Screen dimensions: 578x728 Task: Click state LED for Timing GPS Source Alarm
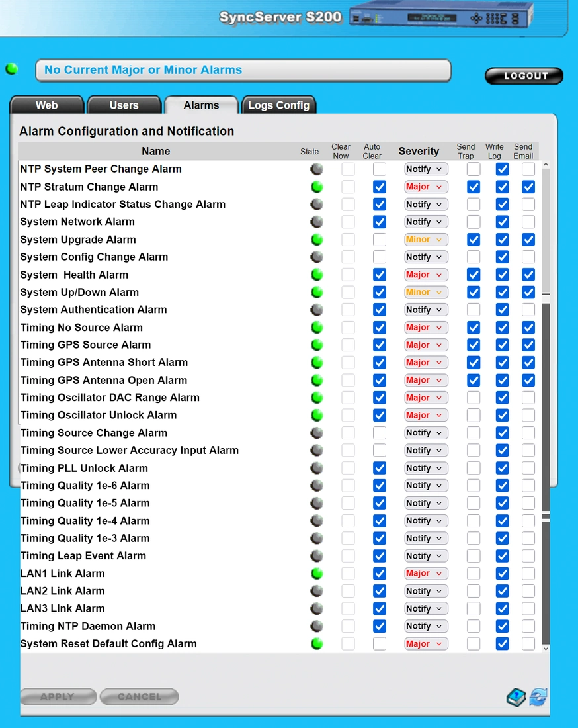pyautogui.click(x=317, y=345)
